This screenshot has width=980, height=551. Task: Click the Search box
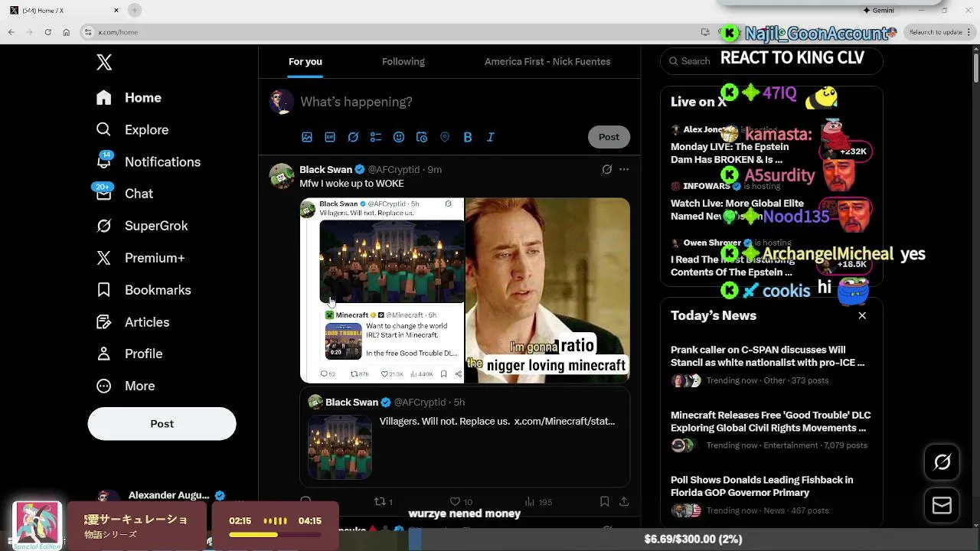point(771,61)
